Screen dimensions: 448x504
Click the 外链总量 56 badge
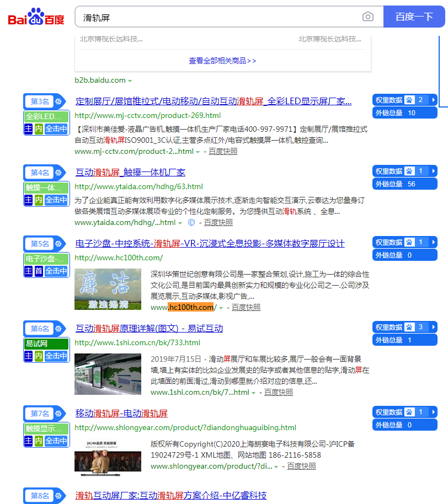[x=405, y=184]
